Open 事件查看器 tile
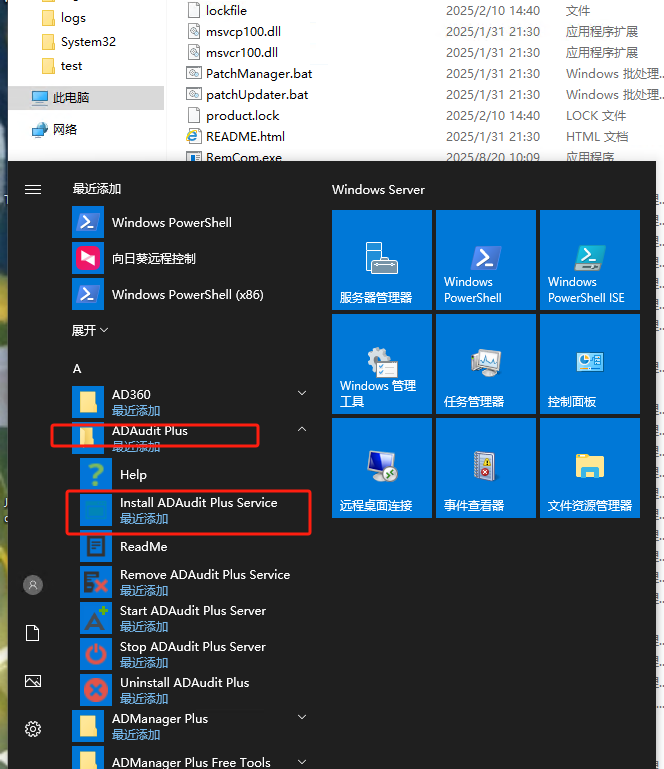Screen dimensions: 664x769 point(485,468)
